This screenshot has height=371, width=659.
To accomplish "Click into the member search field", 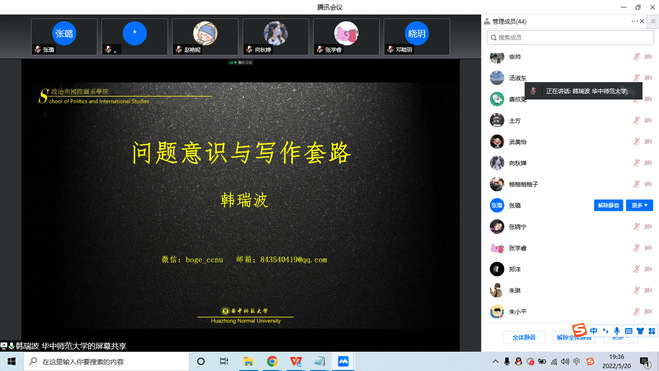I will (x=570, y=37).
